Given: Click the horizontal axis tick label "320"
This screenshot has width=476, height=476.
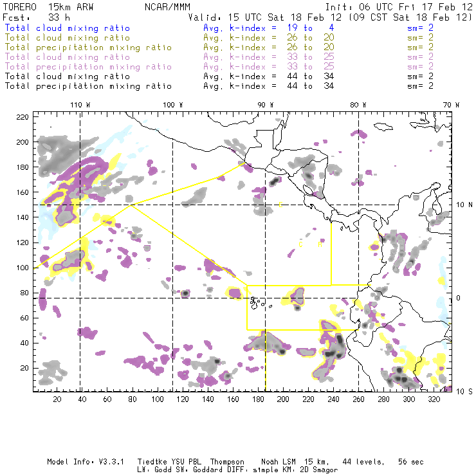Looking at the screenshot, I should click(x=434, y=399).
